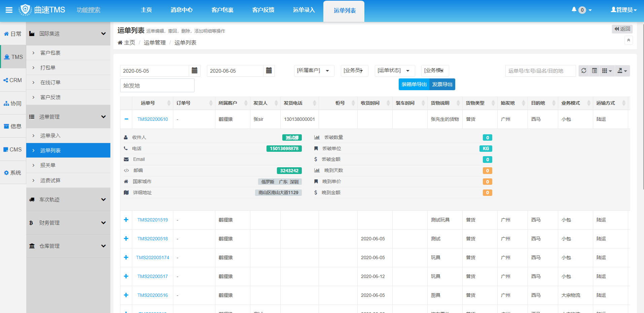The width and height of the screenshot is (644, 313).
Task: Open the [所属客户] filter dropdown
Action: [314, 71]
